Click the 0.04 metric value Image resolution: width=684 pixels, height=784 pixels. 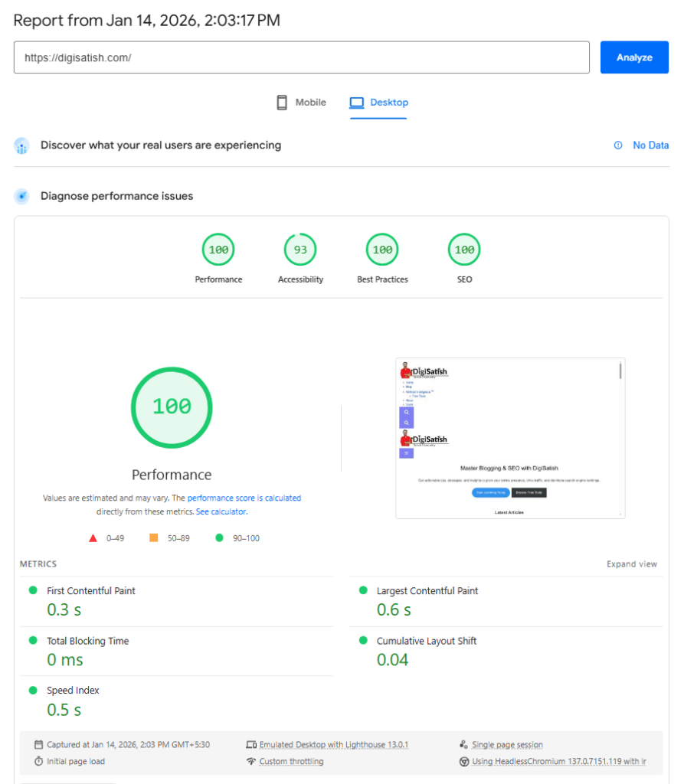coord(392,660)
